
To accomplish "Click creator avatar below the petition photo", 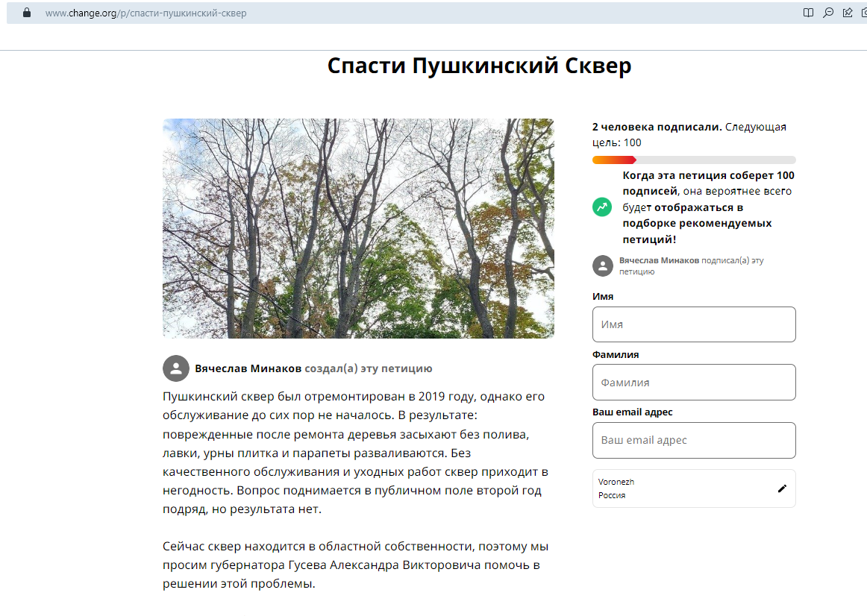I will [176, 368].
